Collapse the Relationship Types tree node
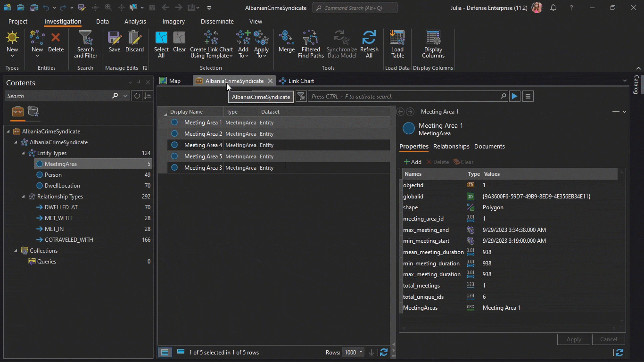This screenshot has width=644, height=362. 24,197
